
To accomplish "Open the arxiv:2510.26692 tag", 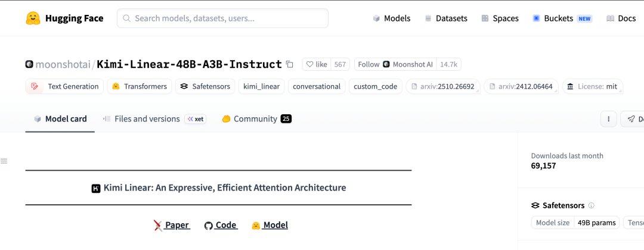I will click(442, 86).
